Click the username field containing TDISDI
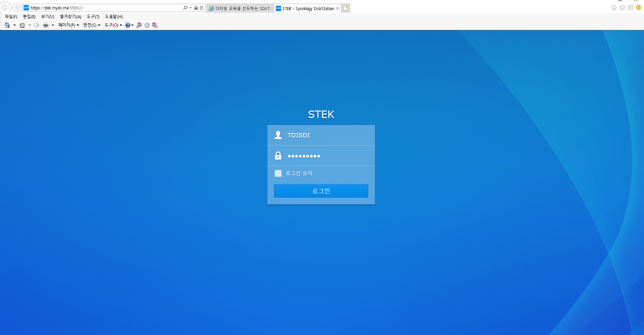Viewport: 644px width, 335px height. point(321,135)
